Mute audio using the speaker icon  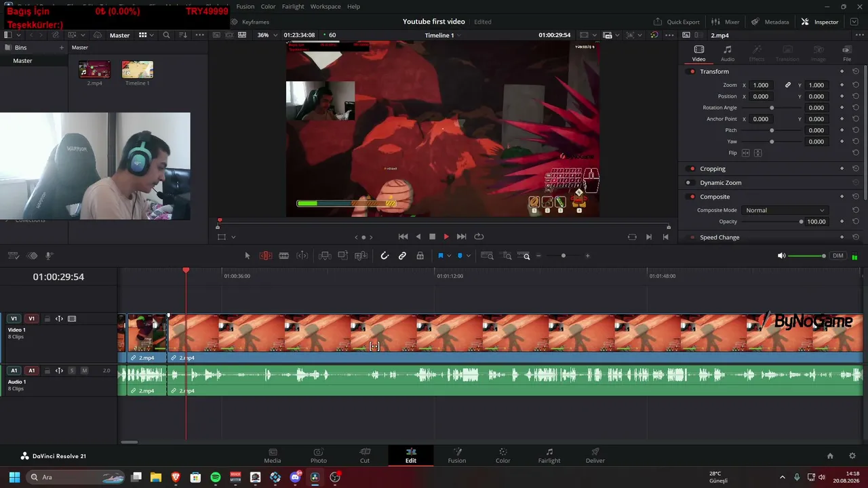(x=781, y=256)
